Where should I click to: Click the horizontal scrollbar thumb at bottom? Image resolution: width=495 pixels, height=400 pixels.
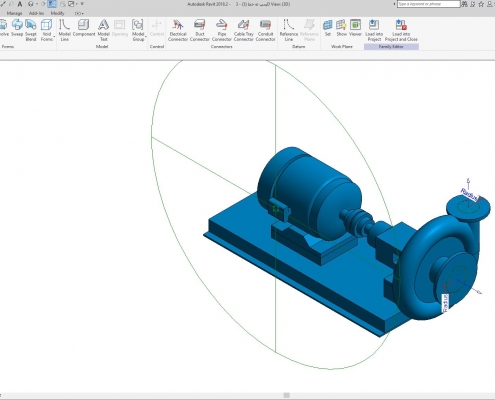click(286, 395)
